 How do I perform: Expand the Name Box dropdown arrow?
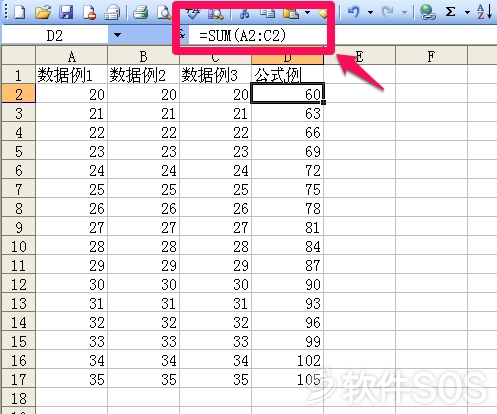click(117, 35)
